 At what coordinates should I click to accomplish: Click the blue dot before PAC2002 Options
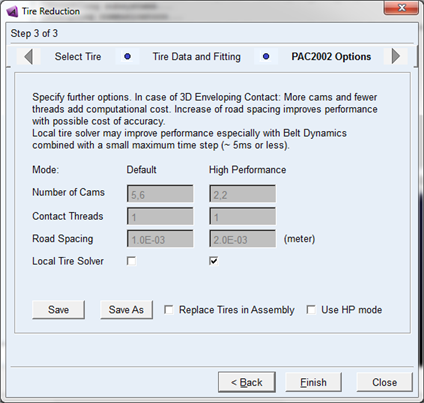point(266,56)
